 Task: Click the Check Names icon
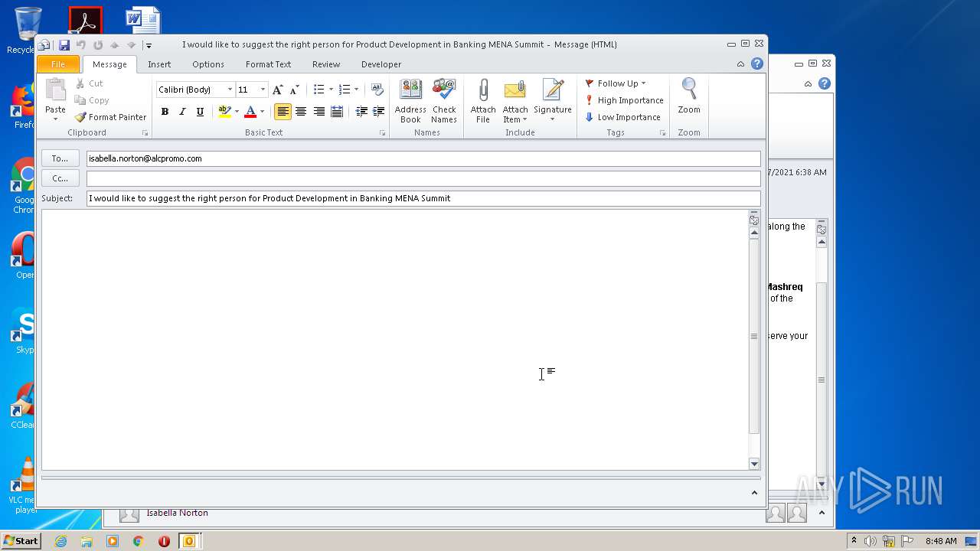(444, 101)
